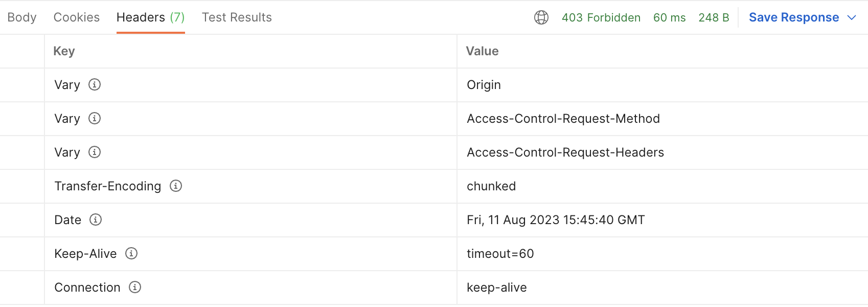Screen dimensions: 868x307
Task: Click info icon for Vary Access-Control-Request-Method row
Action: tap(95, 118)
